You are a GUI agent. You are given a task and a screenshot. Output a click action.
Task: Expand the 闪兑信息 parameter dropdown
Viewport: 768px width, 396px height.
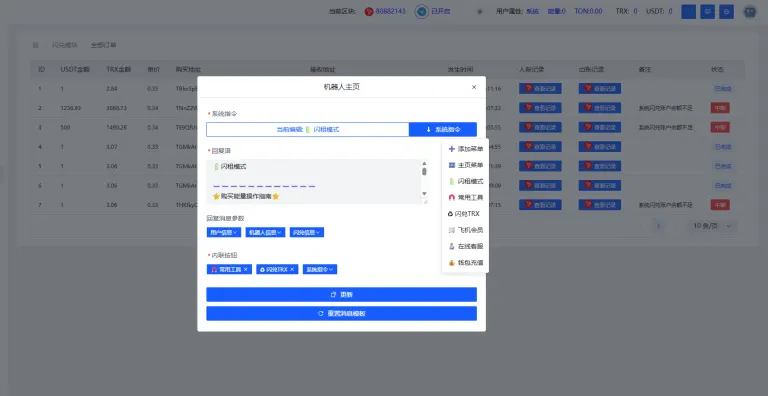307,232
